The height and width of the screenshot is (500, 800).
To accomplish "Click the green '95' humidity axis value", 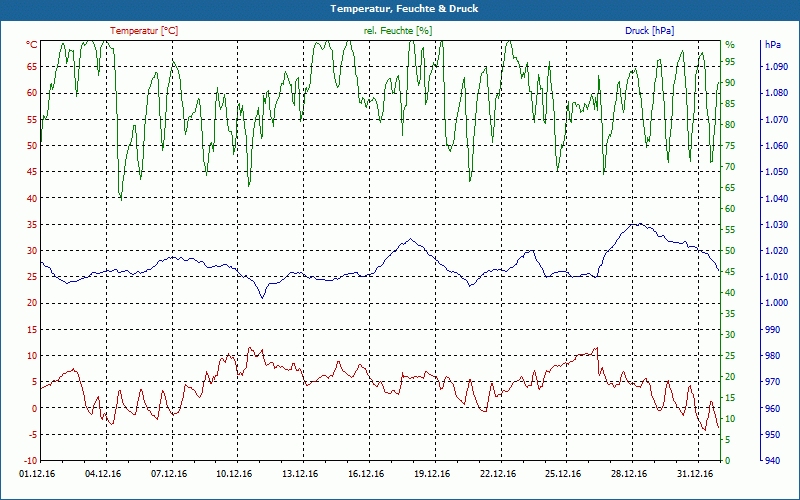I will (730, 62).
